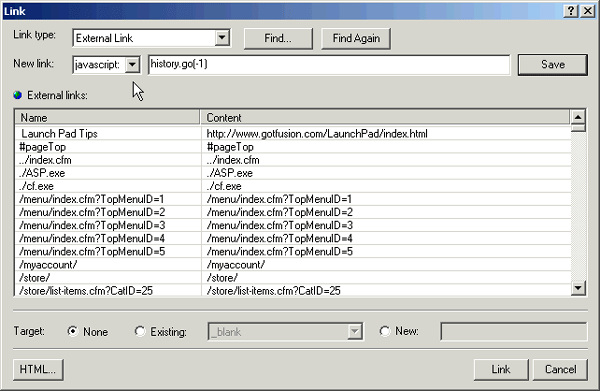600x391 pixels.
Task: Click the Content column header
Action: [x=386, y=117]
